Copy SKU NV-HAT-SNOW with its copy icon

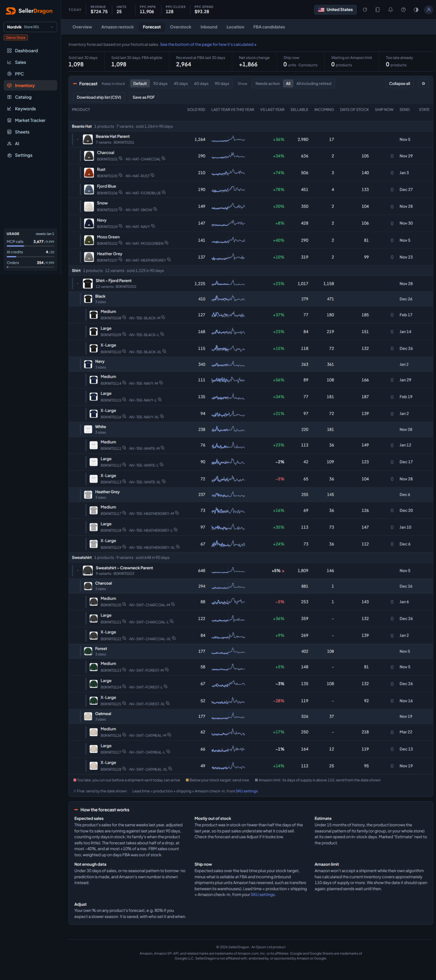click(x=155, y=209)
